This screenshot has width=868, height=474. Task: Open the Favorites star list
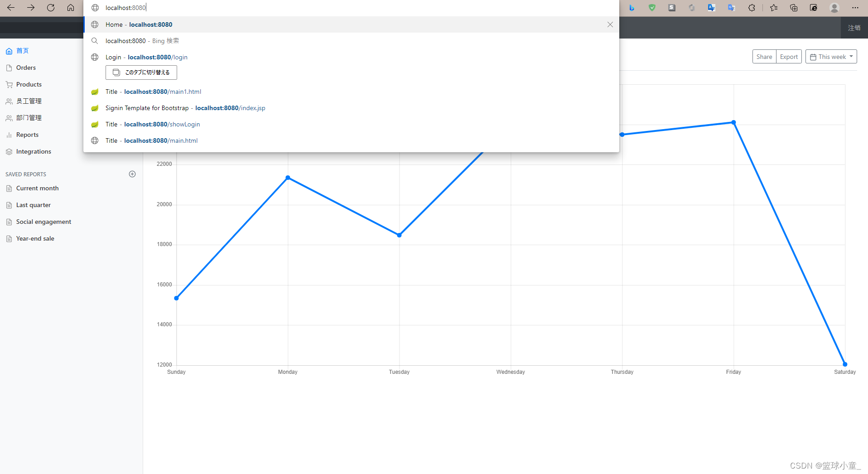click(774, 8)
